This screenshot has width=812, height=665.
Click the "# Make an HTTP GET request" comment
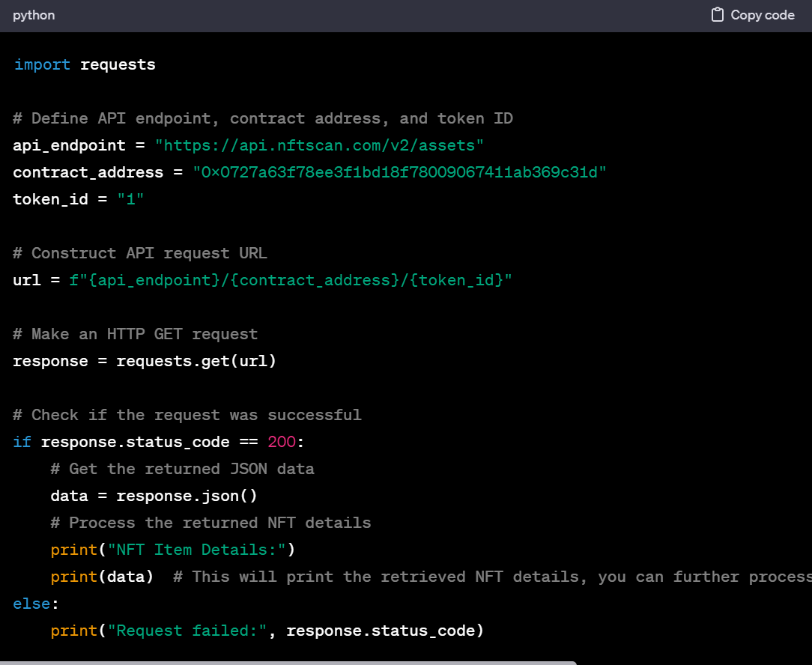(136, 334)
